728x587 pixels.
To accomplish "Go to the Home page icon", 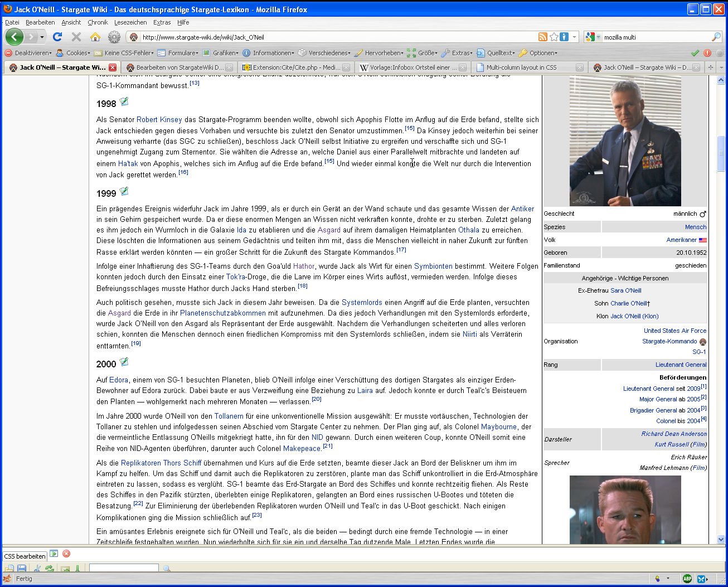I will click(x=95, y=37).
